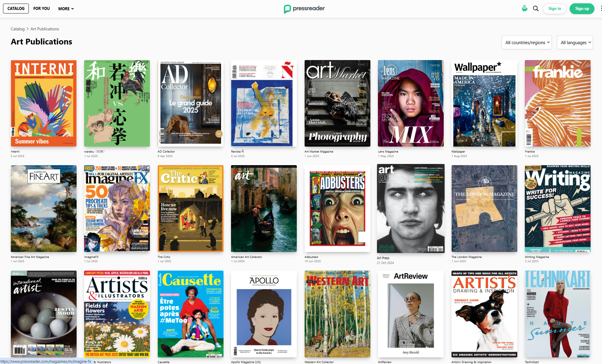This screenshot has width=602, height=364.
Task: Click the Frankie magazine cover
Action: [x=558, y=103]
